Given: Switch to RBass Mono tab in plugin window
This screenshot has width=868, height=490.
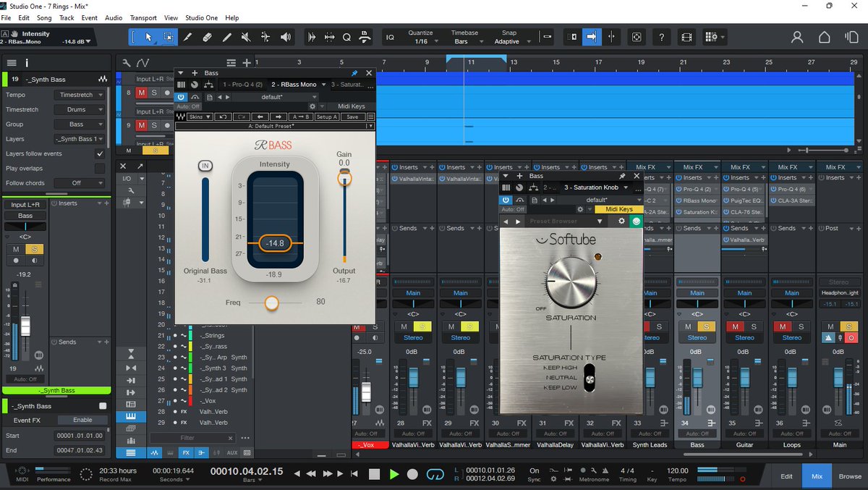Looking at the screenshot, I should click(294, 85).
